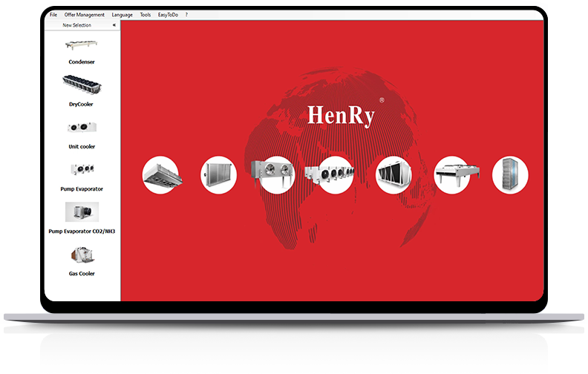Viewport: 588px width, 374px height.
Task: Select the Pump Evaporator CO2/NH3 icon
Action: (x=82, y=211)
